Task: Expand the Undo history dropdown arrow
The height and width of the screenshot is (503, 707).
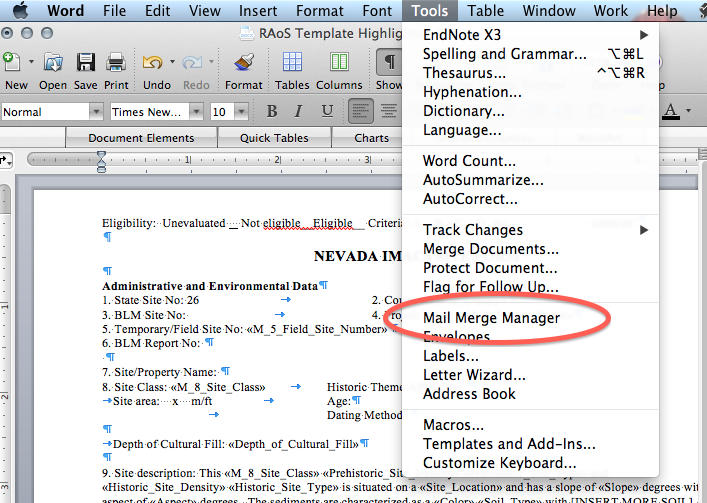Action: pos(172,61)
